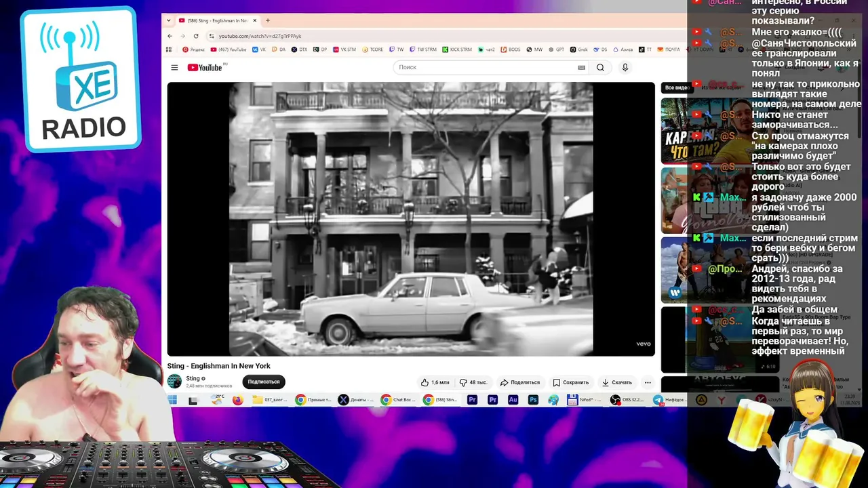Open the first Premiere Pro taskbar icon
Viewport: 868px width, 488px height.
(473, 400)
